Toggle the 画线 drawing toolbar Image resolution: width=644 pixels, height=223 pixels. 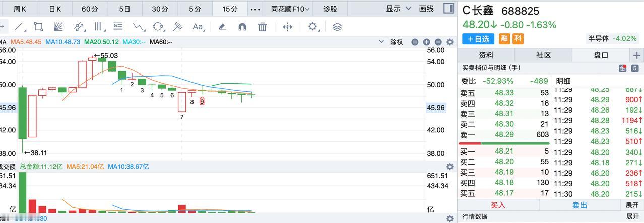coord(426,9)
